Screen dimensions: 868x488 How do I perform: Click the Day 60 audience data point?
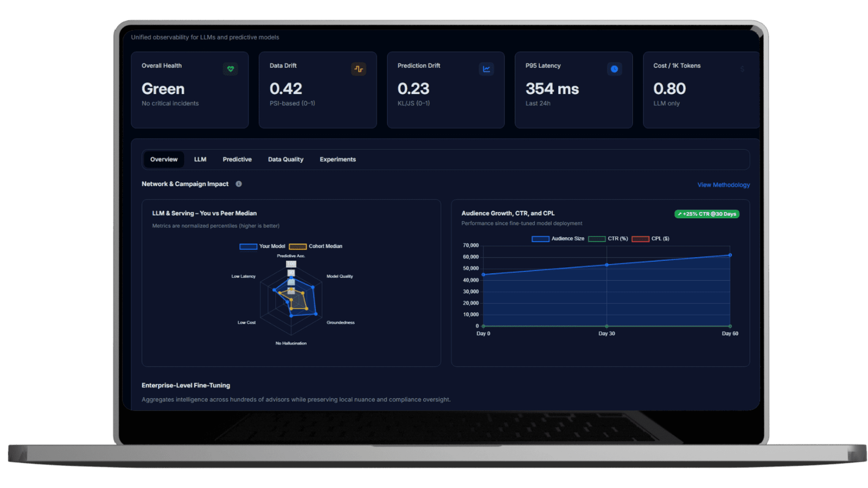coord(730,255)
